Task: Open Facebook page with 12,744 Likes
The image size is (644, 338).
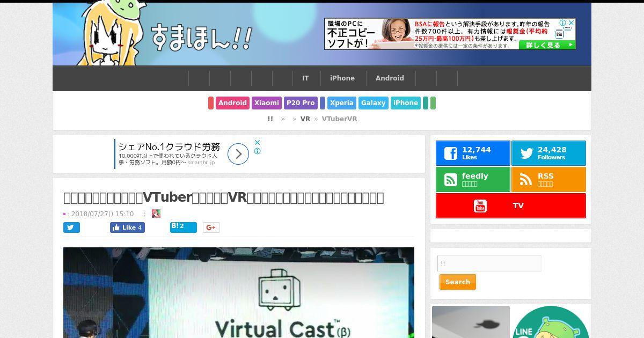Action: [473, 153]
